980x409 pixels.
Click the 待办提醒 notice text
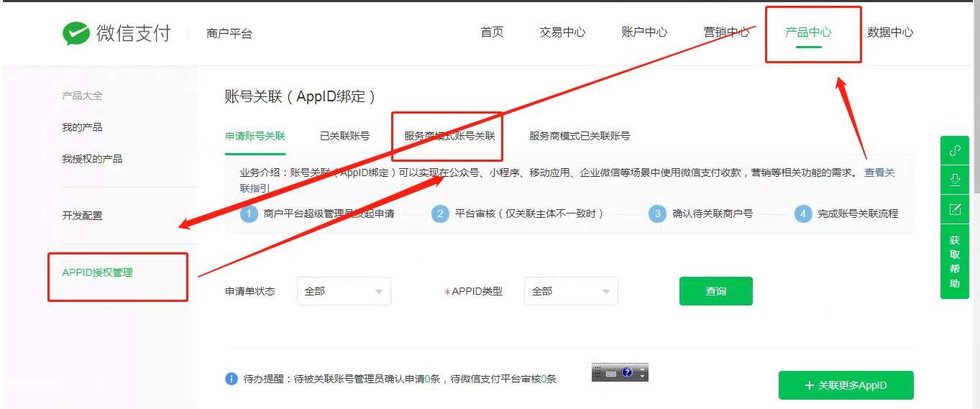point(400,379)
